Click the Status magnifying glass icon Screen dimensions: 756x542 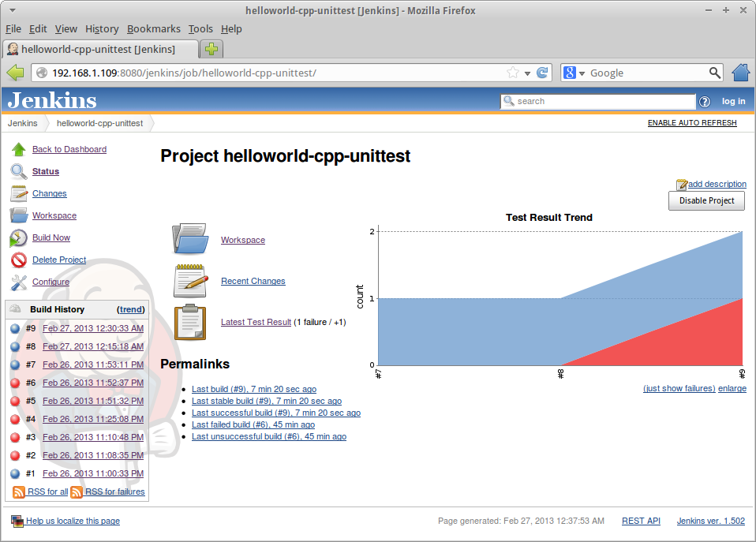click(x=19, y=172)
